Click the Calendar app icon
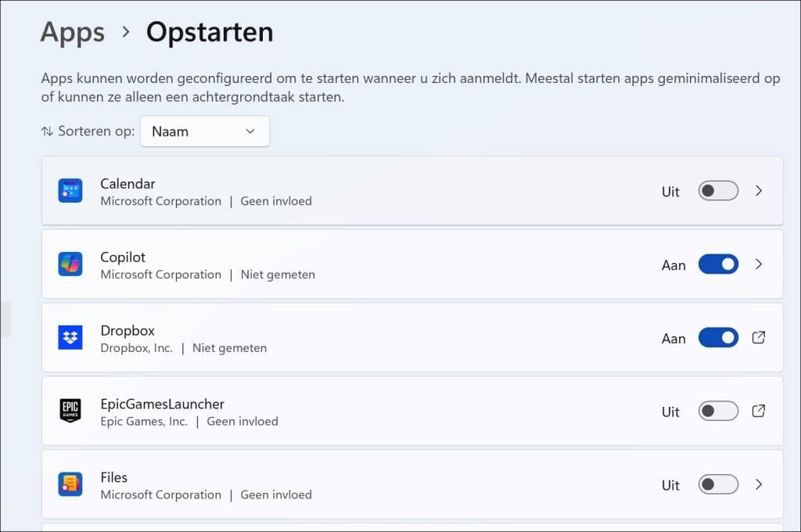 coord(70,190)
